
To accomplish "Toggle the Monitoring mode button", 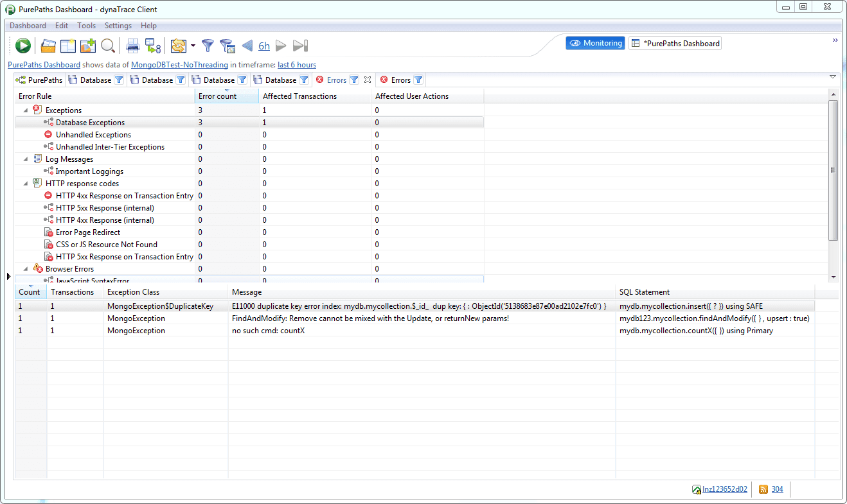I will click(x=596, y=43).
